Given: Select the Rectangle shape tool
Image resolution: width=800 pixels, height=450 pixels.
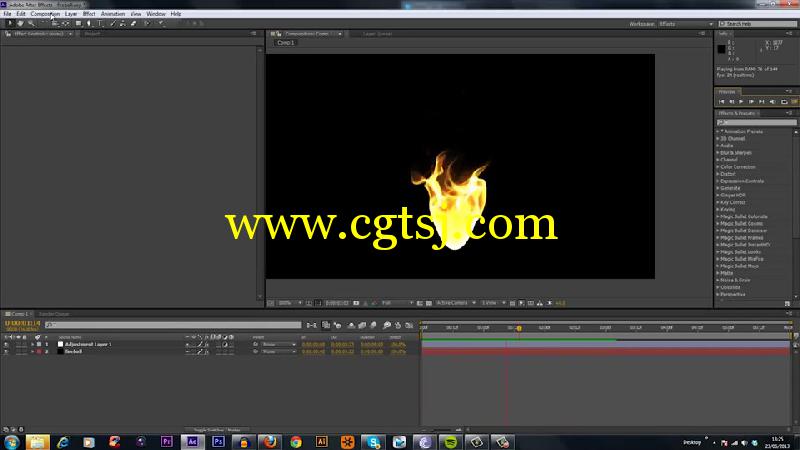Looking at the screenshot, I should click(x=78, y=23).
